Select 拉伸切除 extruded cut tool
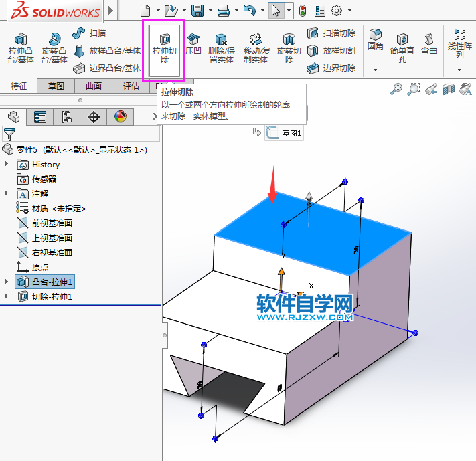 (x=165, y=50)
